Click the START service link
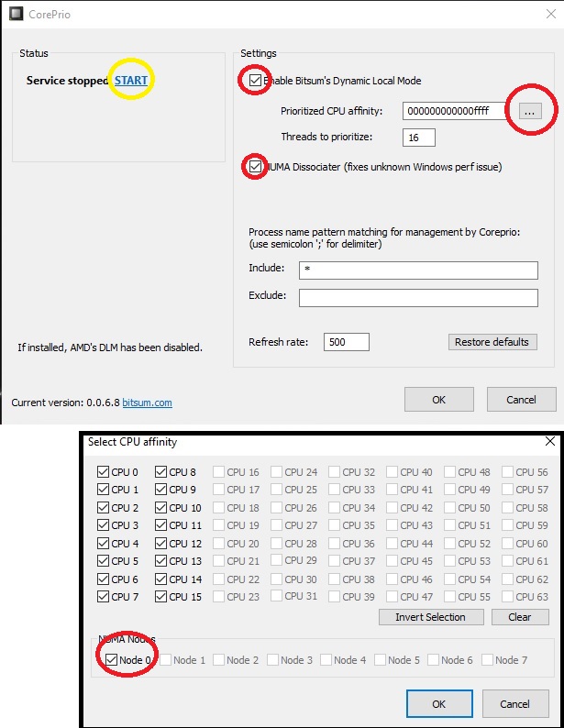 pos(131,81)
